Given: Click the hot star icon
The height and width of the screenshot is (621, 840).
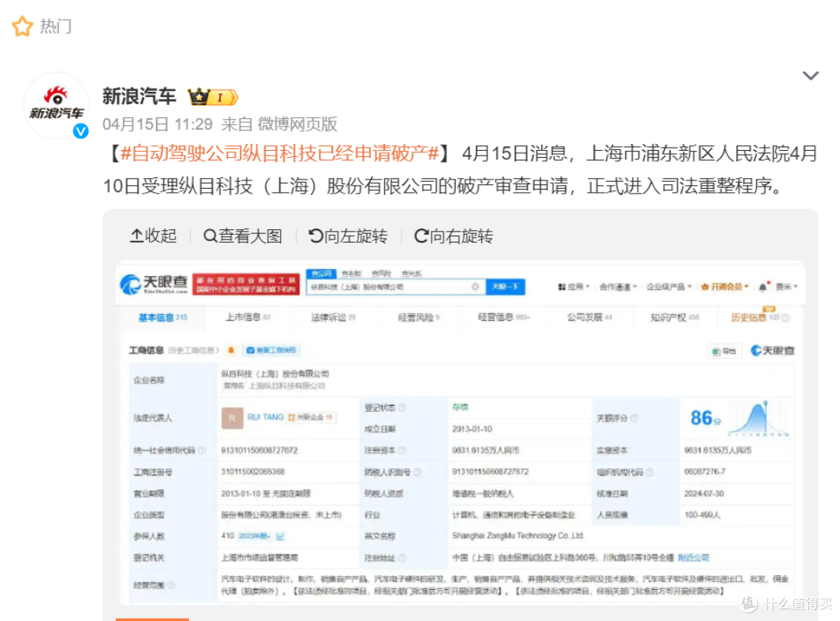Looking at the screenshot, I should [x=22, y=26].
